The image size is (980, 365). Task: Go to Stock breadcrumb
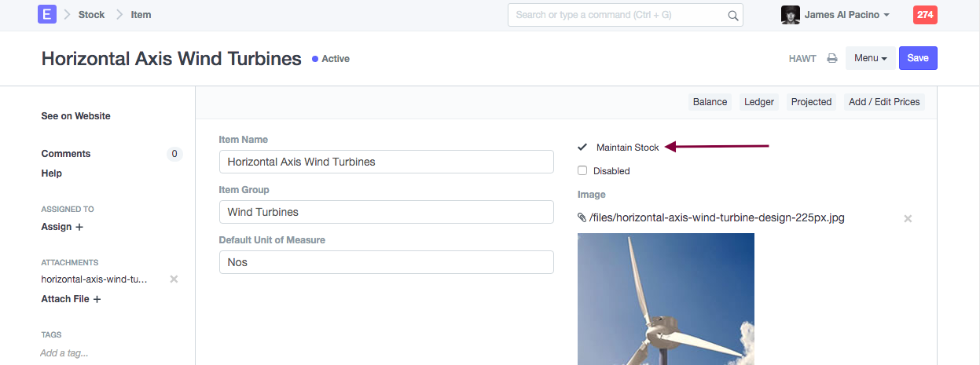coord(91,15)
